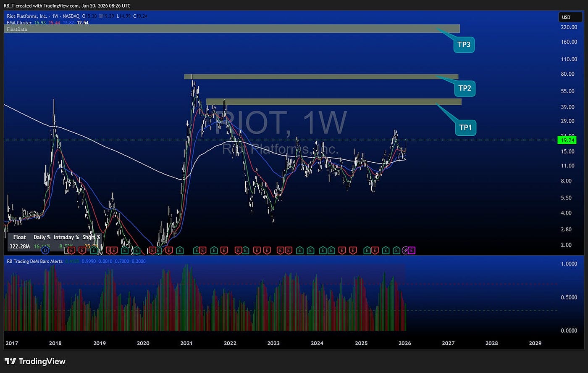Click the 160.00 price scale label
The height and width of the screenshot is (373, 588).
569,42
